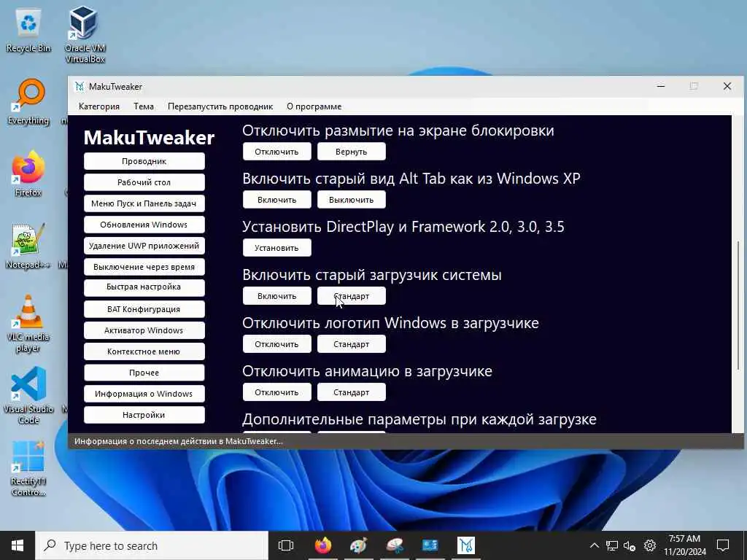Open Visual Studio Code desktop shortcut
Image resolution: width=747 pixels, height=560 pixels.
point(28,395)
